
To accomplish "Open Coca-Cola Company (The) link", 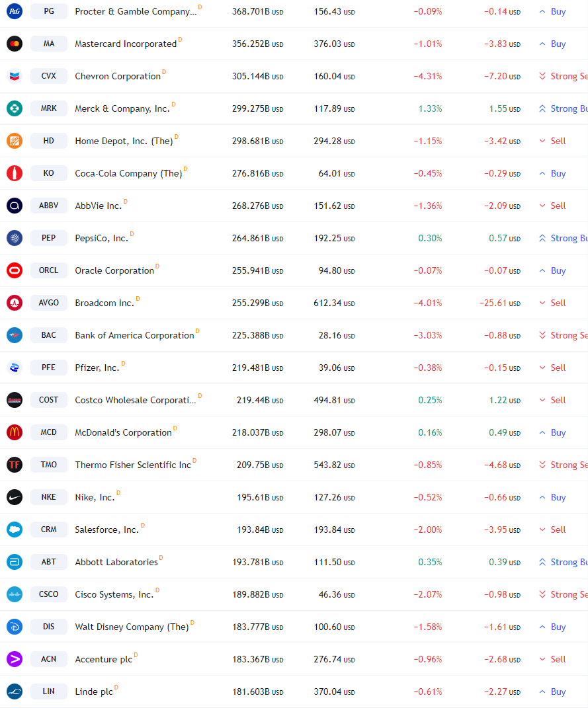I will coord(129,173).
